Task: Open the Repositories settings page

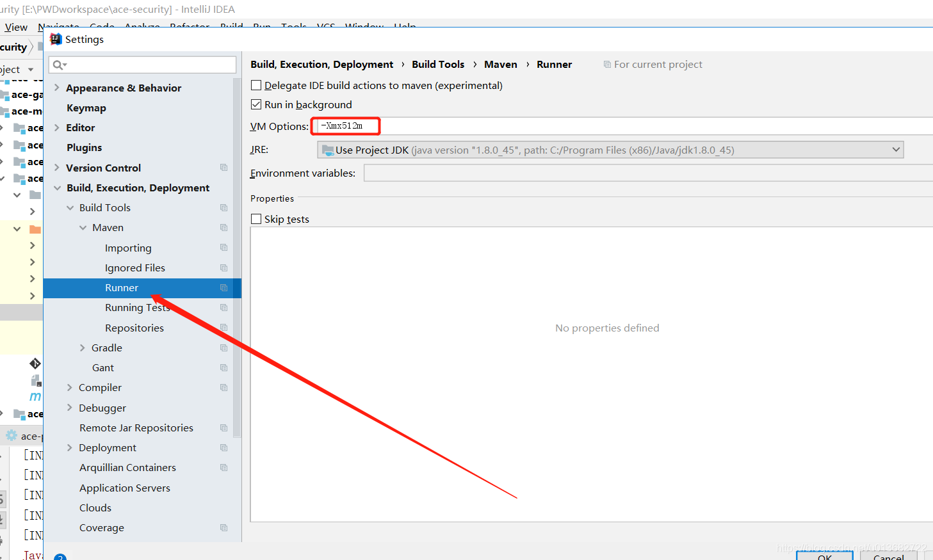Action: point(134,328)
